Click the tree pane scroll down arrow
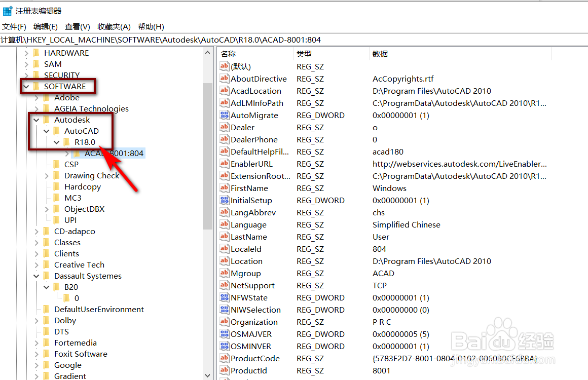Viewport: 588px width, 380px height. (x=208, y=375)
